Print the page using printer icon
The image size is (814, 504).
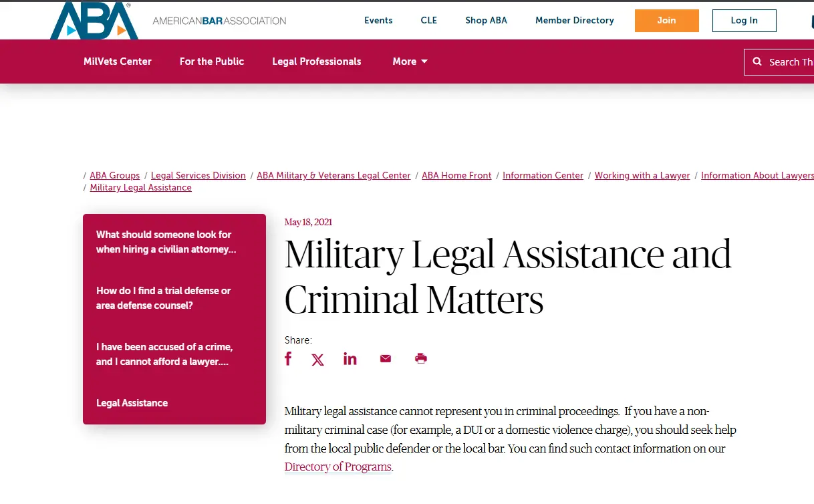click(x=421, y=359)
